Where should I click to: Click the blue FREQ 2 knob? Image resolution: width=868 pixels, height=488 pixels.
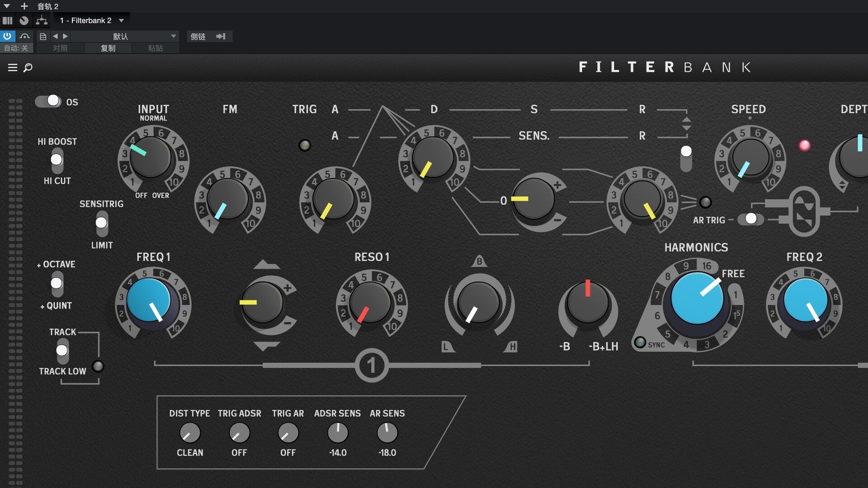[806, 300]
